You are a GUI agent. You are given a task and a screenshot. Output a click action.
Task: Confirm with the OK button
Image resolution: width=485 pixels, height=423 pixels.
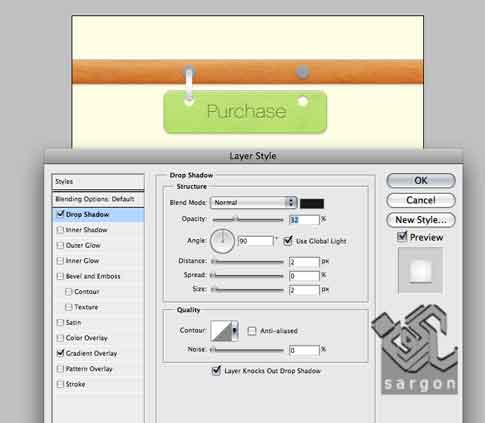[421, 181]
